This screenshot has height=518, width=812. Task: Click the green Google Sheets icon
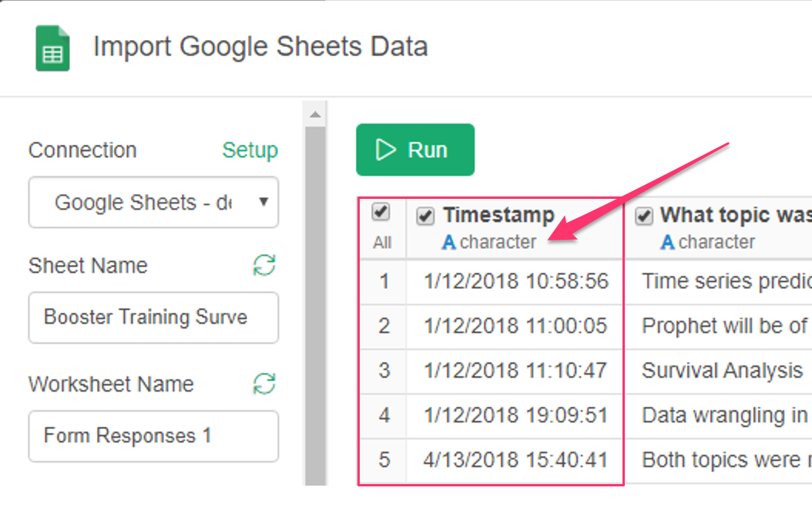(x=52, y=48)
